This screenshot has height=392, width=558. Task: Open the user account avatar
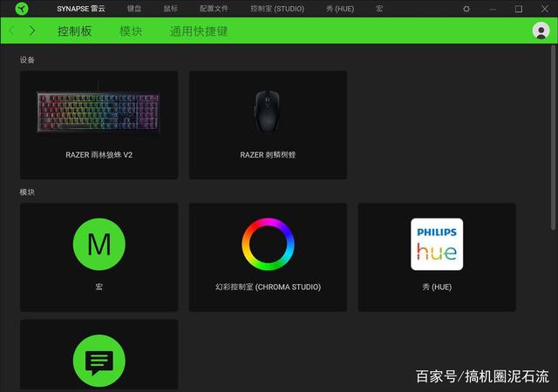541,30
